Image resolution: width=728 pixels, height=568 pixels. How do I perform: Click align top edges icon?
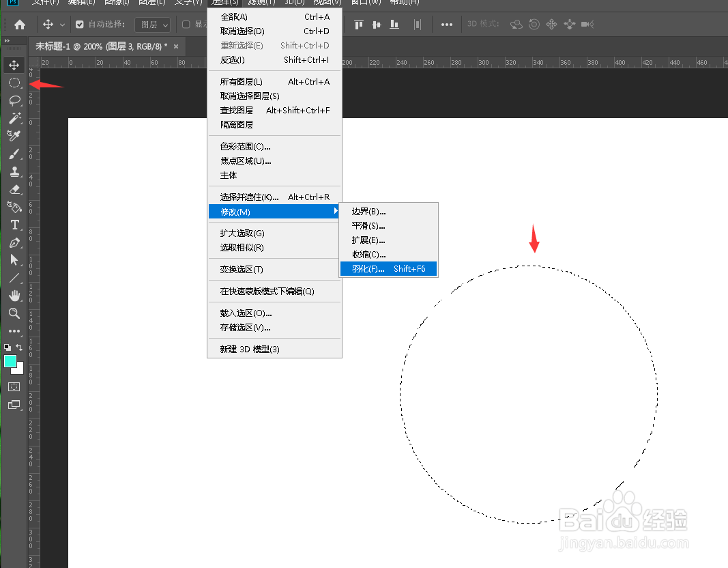point(358,24)
